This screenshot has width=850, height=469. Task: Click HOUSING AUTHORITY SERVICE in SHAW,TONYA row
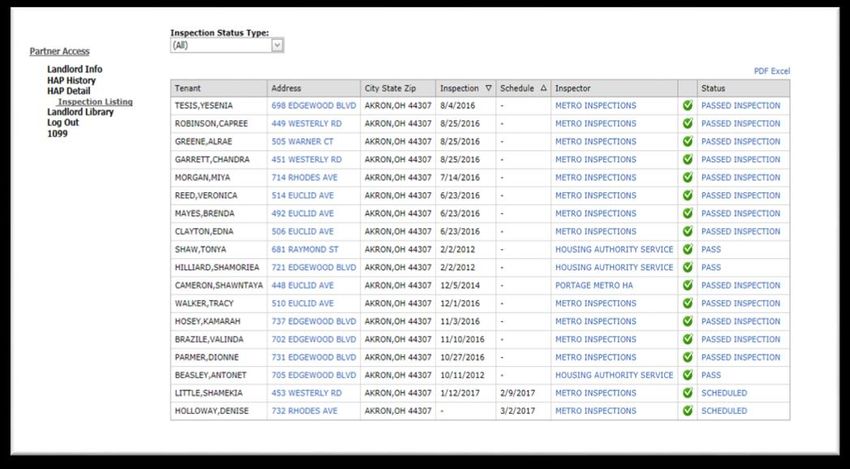pyautogui.click(x=614, y=249)
